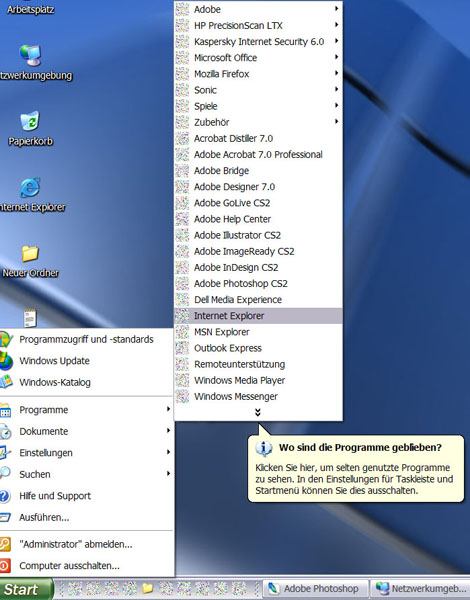
Task: Launch Acrobat Distiller 7.0
Action: pos(258,138)
